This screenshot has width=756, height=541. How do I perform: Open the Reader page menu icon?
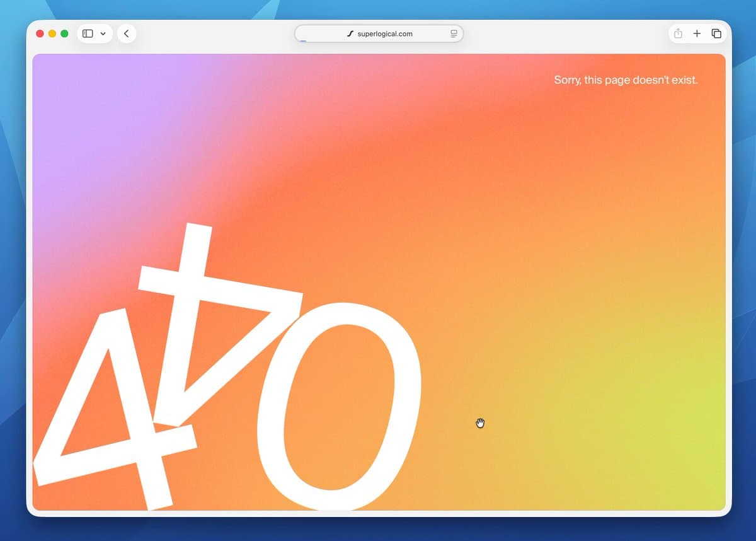pos(454,33)
